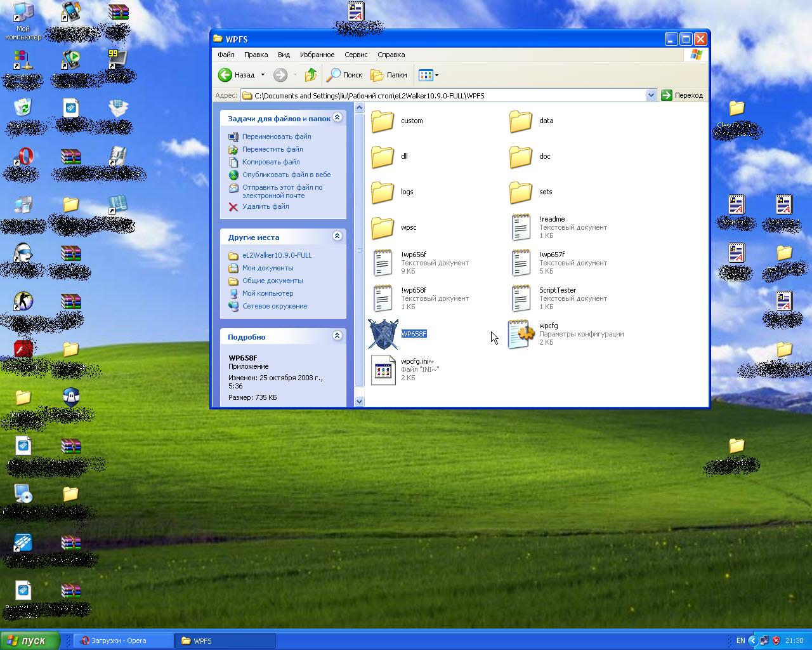
Task: Collapse the Подробно details panel
Action: pyautogui.click(x=337, y=336)
